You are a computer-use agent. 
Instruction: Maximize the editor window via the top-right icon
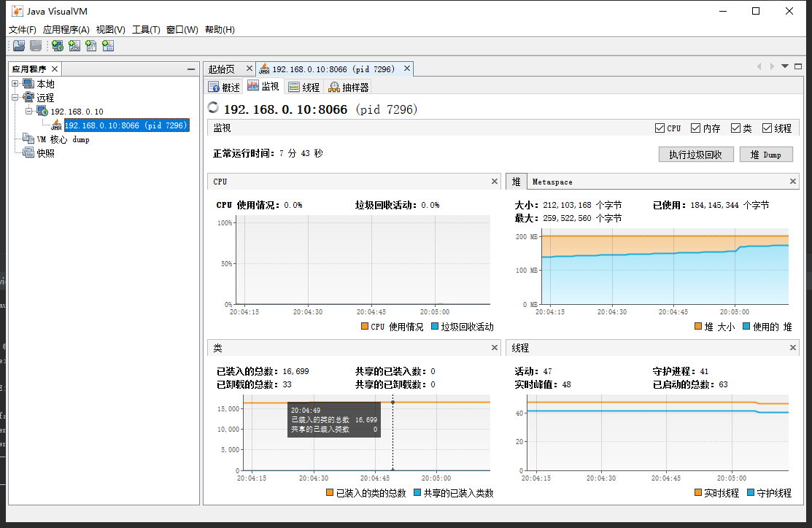[798, 66]
